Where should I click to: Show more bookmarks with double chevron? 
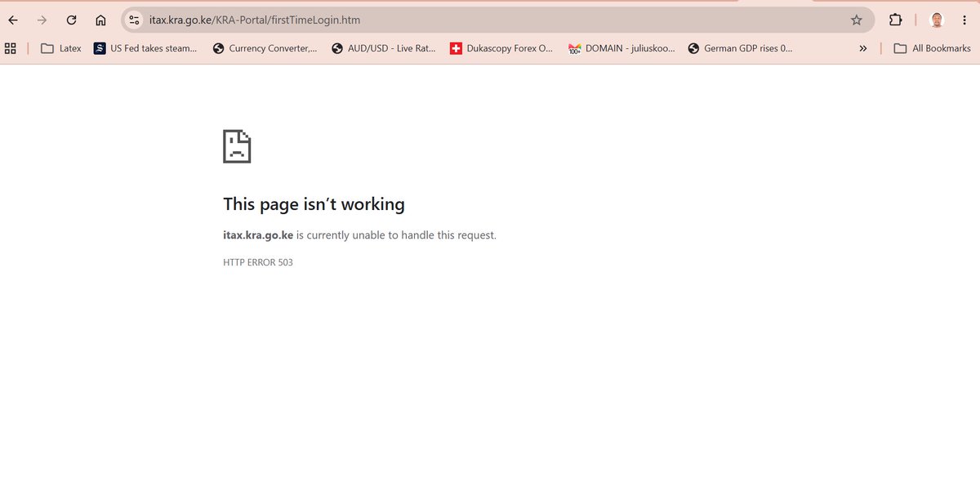pos(863,48)
